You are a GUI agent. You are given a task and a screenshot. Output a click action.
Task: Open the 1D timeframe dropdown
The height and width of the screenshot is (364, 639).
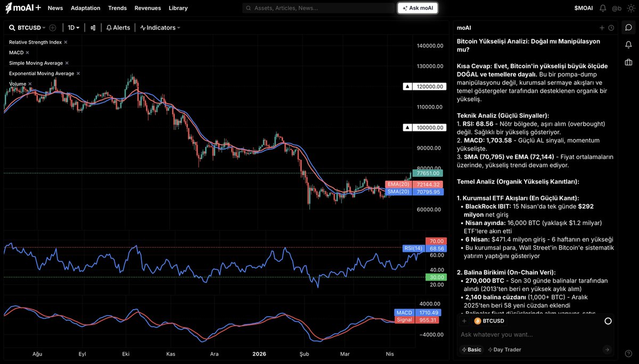(74, 28)
